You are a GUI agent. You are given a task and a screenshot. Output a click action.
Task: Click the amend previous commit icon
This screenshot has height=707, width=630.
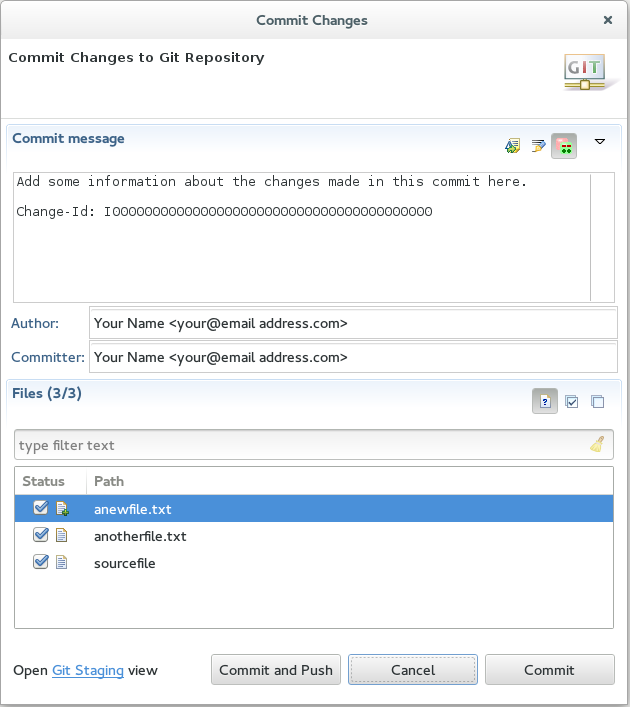tap(512, 146)
